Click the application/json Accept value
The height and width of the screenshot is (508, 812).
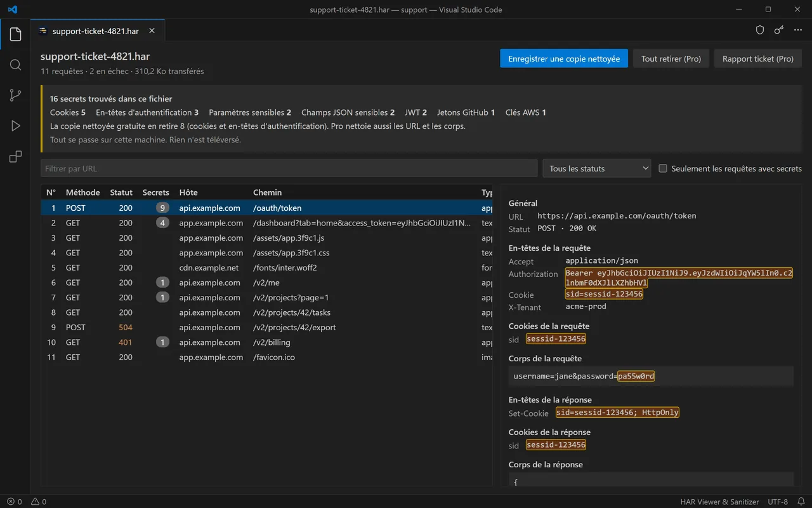pyautogui.click(x=602, y=261)
